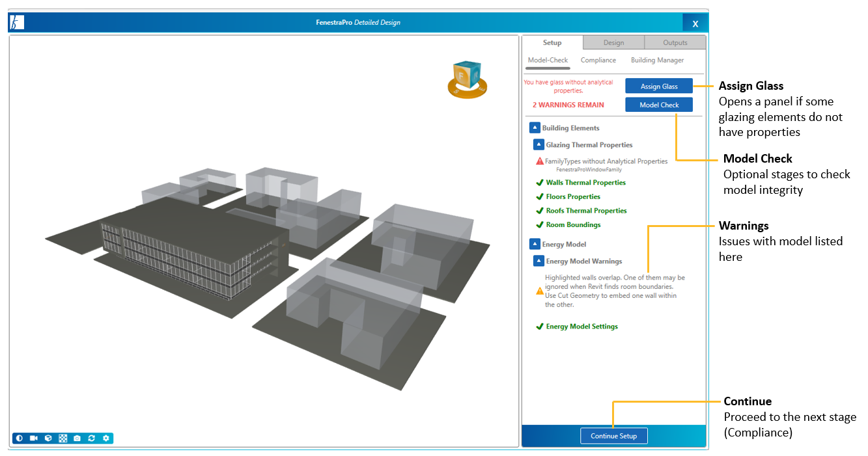Click '2 WARNINGS REMAIN' status text
The height and width of the screenshot is (456, 868).
(568, 105)
